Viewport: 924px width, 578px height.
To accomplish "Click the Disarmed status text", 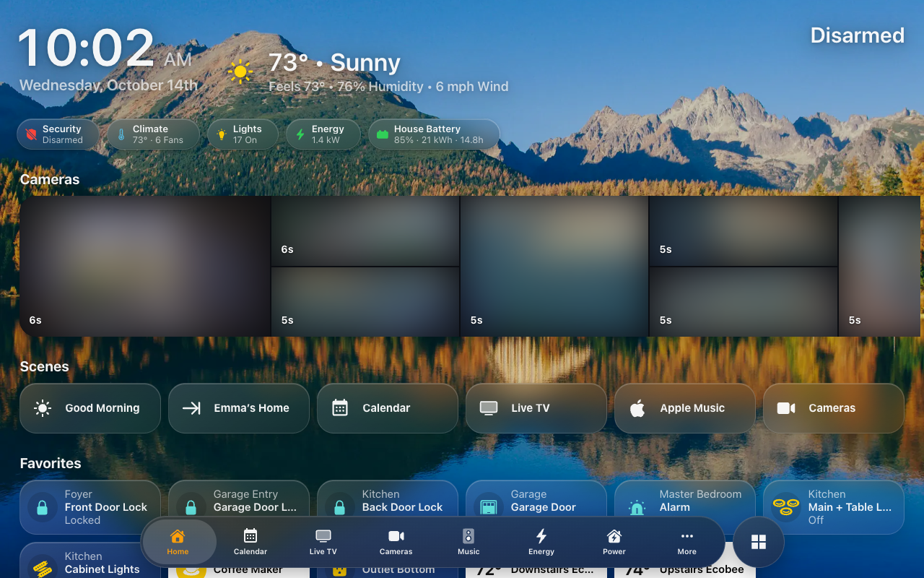I will [x=858, y=35].
